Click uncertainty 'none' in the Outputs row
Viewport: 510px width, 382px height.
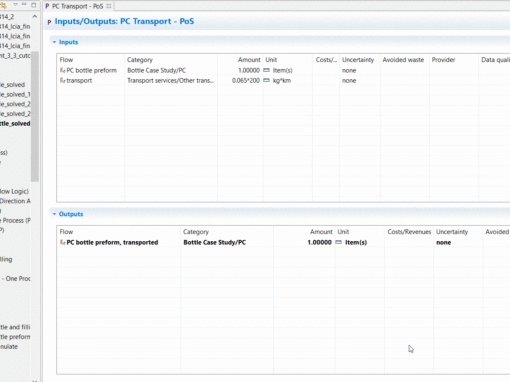(443, 242)
